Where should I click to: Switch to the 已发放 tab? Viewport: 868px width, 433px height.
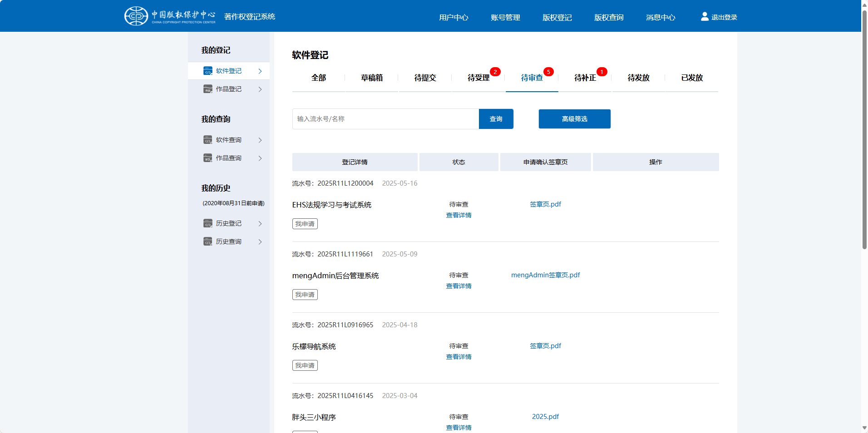691,78
